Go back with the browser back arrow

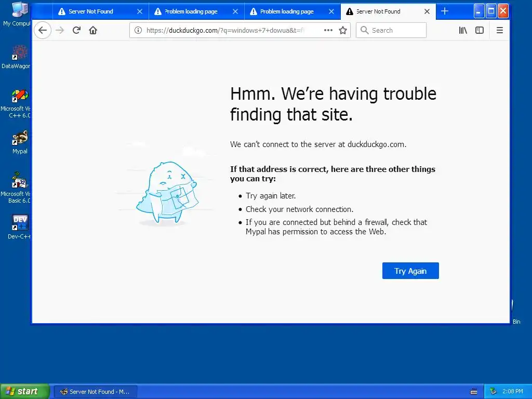click(x=43, y=30)
